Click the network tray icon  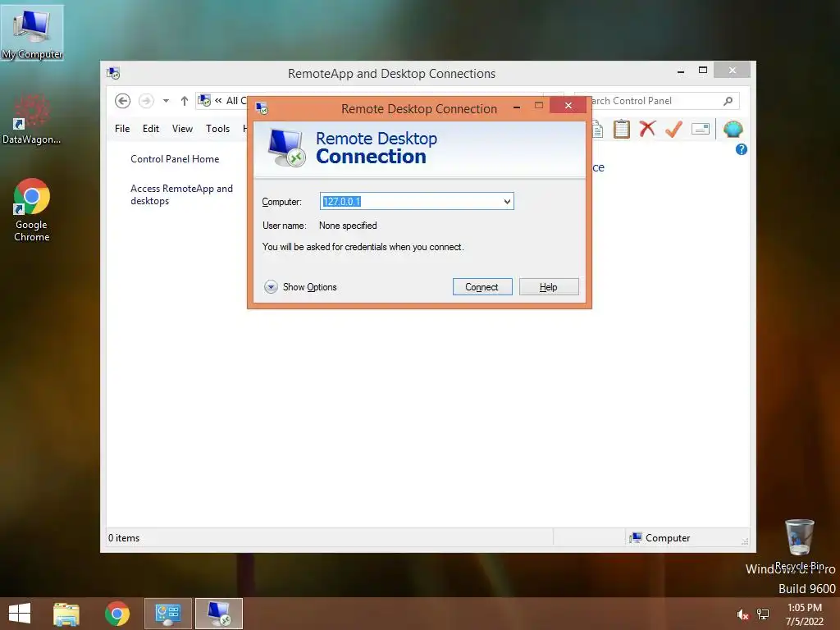[x=763, y=614]
